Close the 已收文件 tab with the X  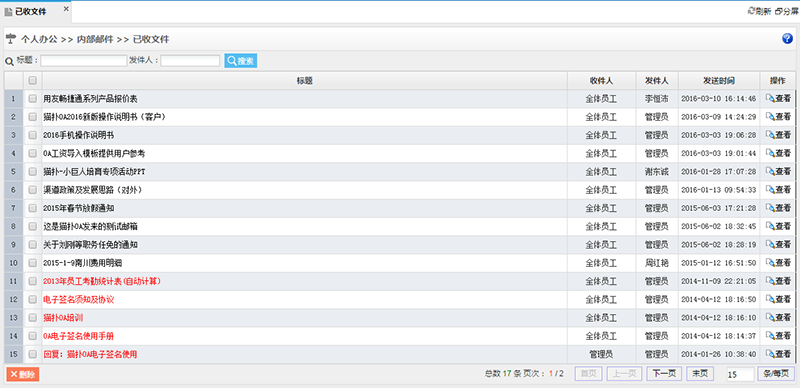coord(66,9)
